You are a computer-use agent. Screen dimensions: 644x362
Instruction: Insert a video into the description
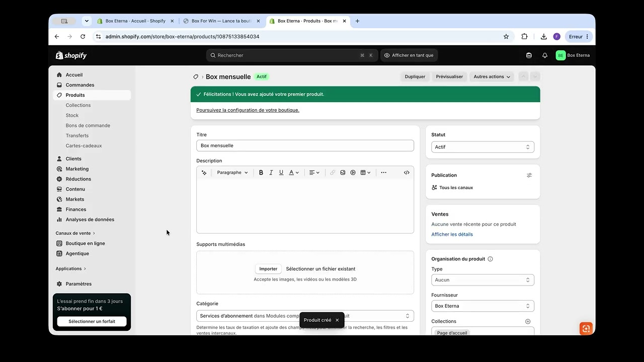[x=353, y=172]
